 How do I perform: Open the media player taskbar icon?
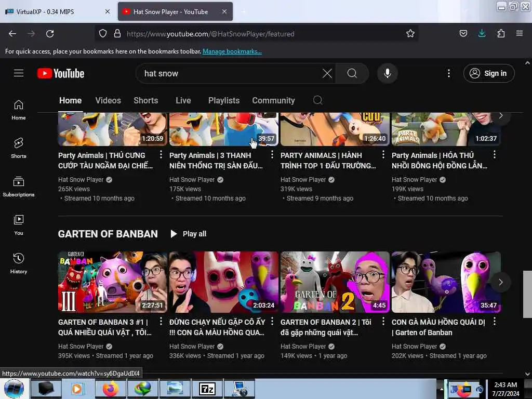[x=78, y=389]
